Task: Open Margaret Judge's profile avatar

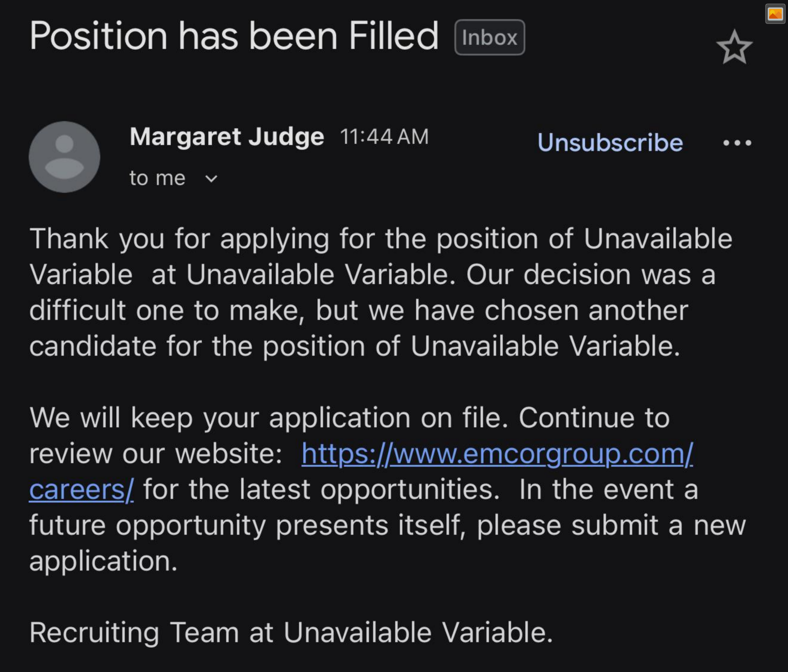Action: coord(64,157)
